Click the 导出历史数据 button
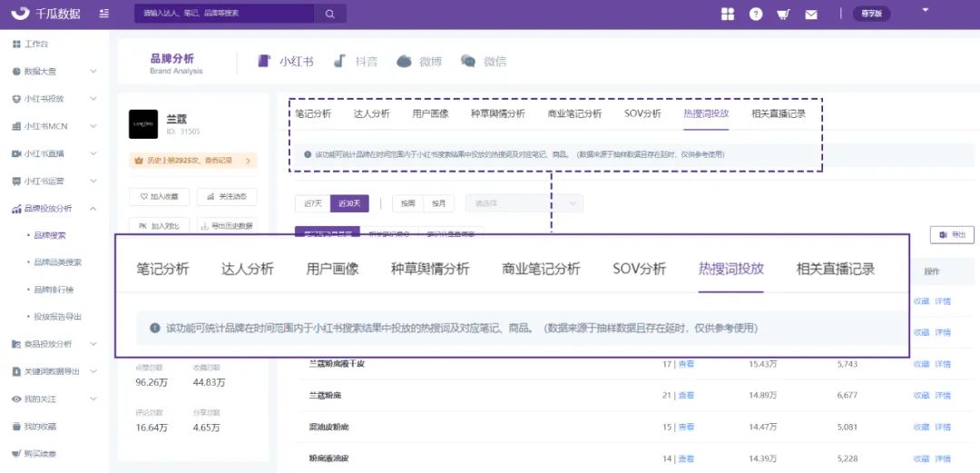980x473 pixels. click(227, 226)
